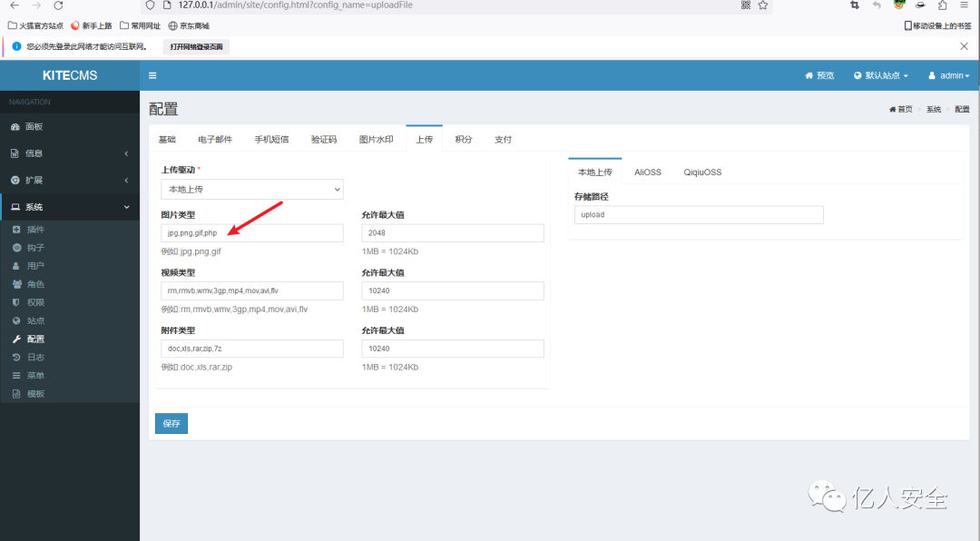Screen dimensions: 980x541
Task: Collapse the 系统 sidebar menu
Action: tap(69, 207)
